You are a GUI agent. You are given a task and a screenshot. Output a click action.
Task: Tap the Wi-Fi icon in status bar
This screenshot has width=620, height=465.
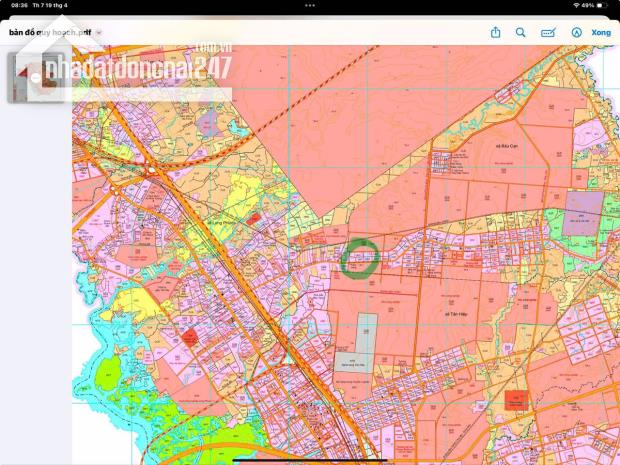coord(575,5)
